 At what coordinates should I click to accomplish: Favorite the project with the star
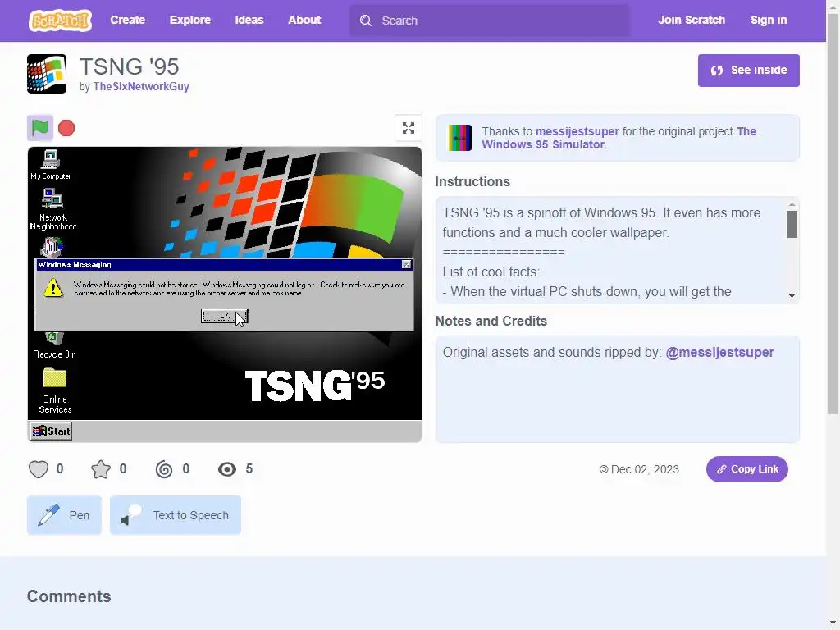(x=101, y=469)
